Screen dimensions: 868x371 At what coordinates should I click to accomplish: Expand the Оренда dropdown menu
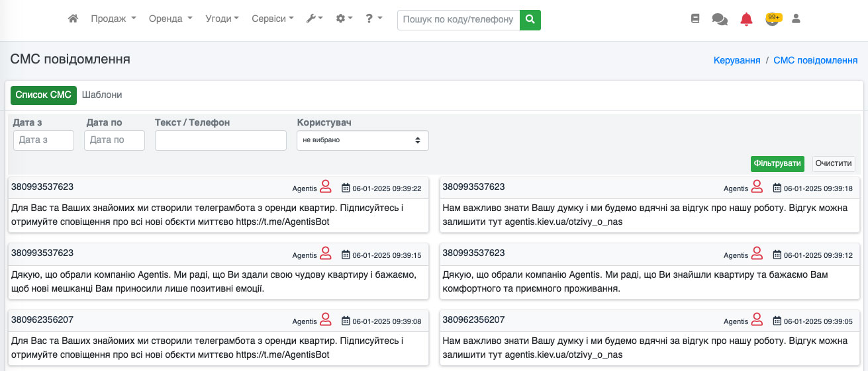point(170,19)
